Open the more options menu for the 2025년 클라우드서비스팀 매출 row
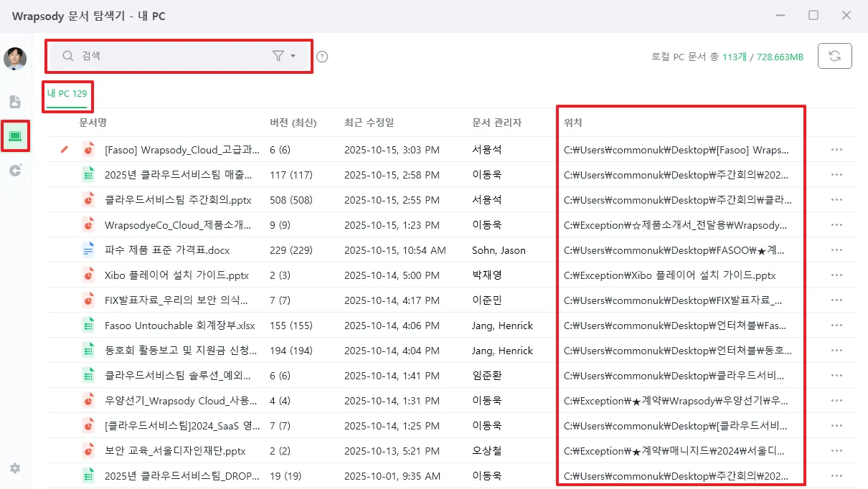The width and height of the screenshot is (868, 489). point(836,175)
